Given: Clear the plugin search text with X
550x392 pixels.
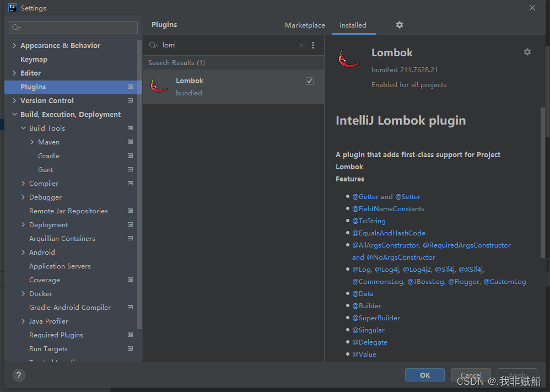Looking at the screenshot, I should click(x=301, y=45).
